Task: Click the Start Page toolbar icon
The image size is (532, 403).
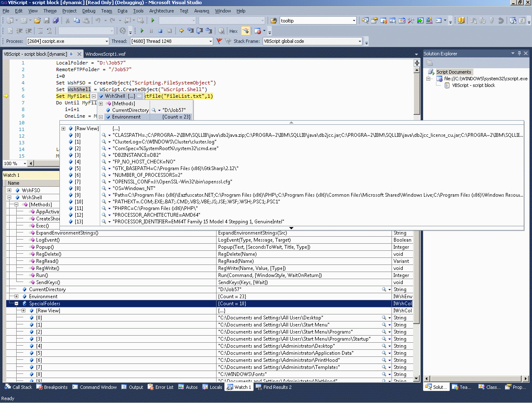Action: pyautogui.click(x=420, y=20)
